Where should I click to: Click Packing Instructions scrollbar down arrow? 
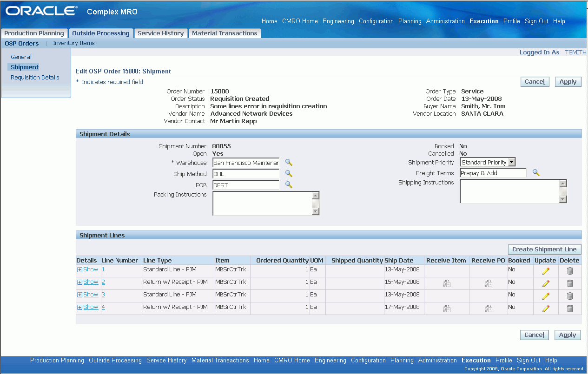tap(316, 211)
